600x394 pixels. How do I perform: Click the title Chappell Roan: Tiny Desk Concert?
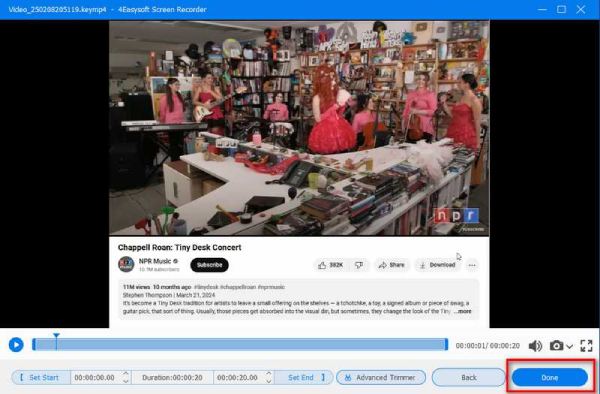coord(179,247)
